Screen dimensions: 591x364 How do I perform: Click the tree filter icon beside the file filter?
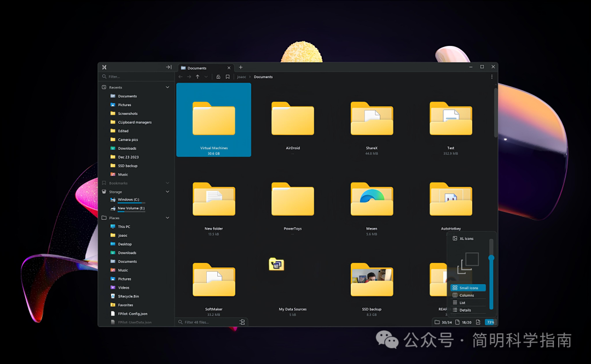[242, 322]
